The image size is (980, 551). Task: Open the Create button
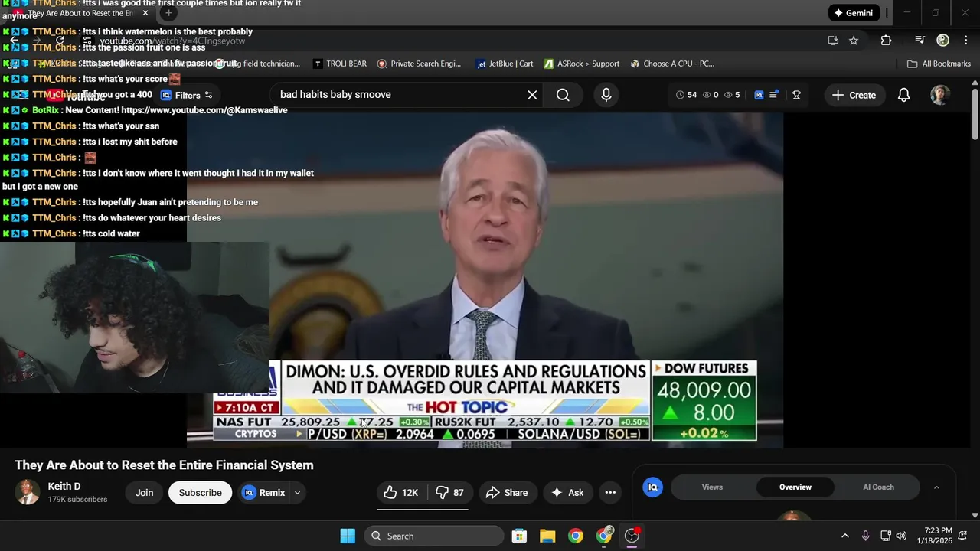854,95
